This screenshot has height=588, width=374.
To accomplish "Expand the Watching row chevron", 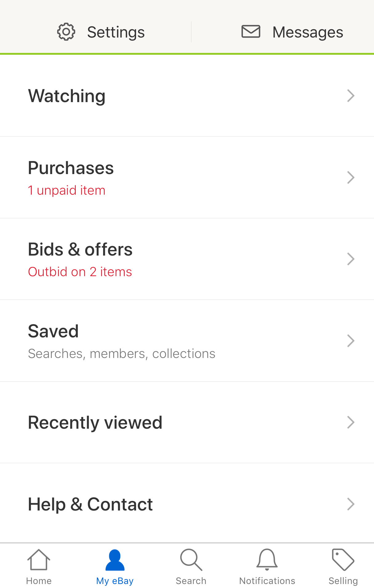I will (x=351, y=96).
